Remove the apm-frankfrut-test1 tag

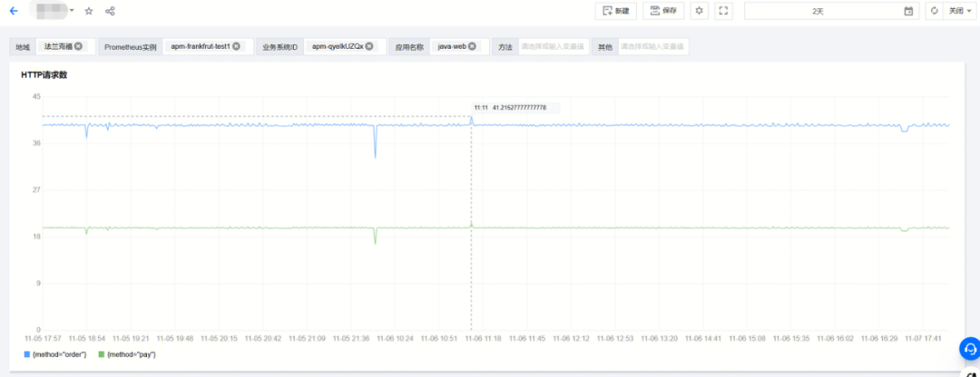(236, 46)
